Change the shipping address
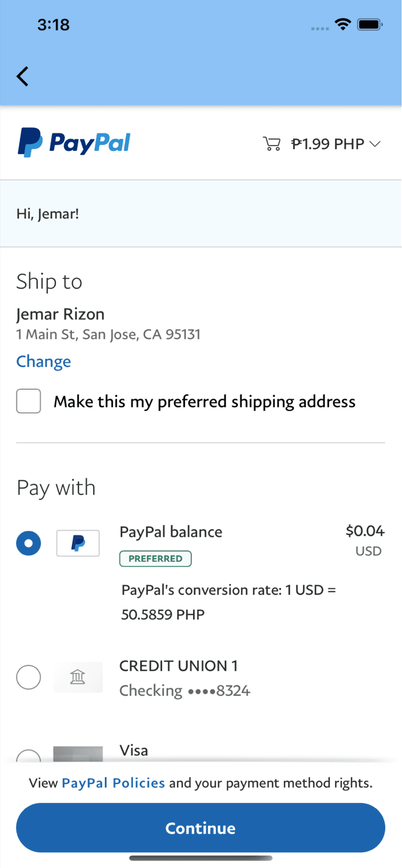Image resolution: width=402 pixels, height=868 pixels. tap(44, 361)
